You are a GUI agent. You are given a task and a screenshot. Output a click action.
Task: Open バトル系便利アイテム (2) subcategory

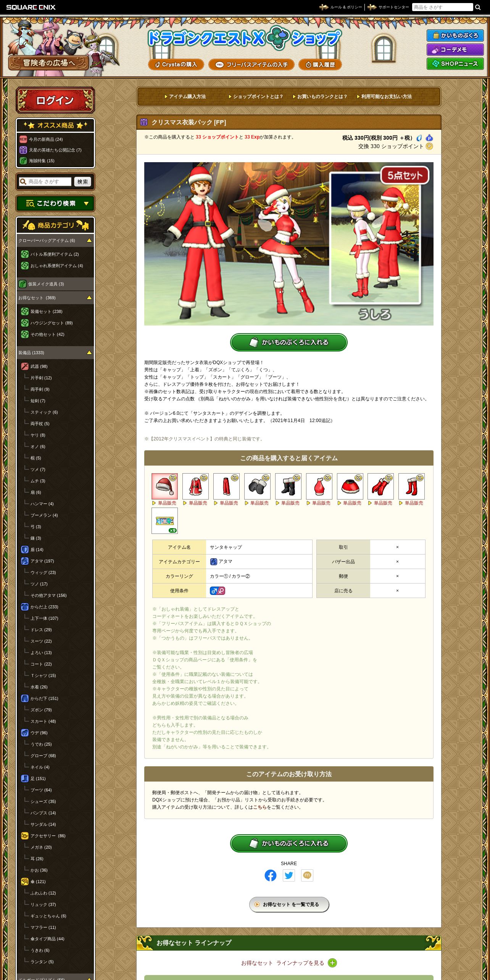[50, 254]
